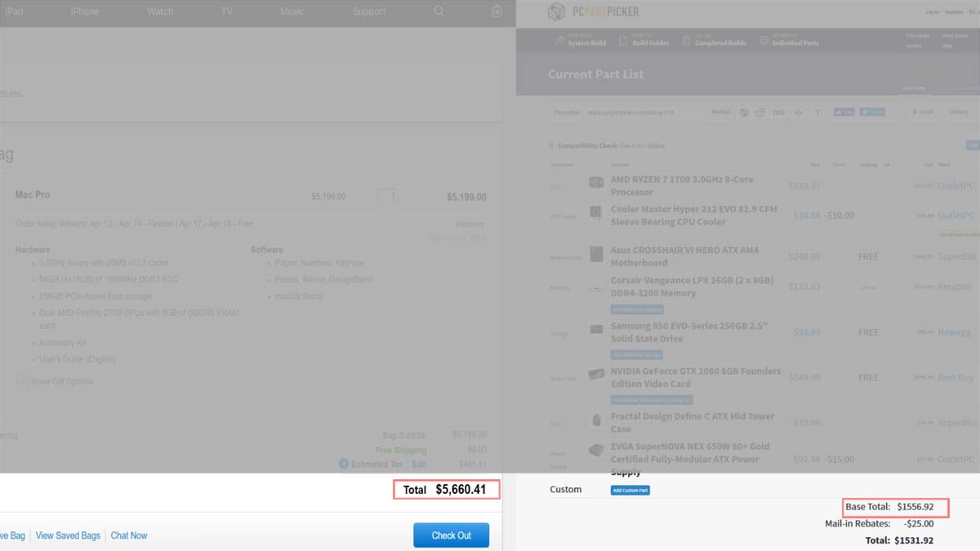This screenshot has height=551, width=980.
Task: Open the Apple shopping bag icon
Action: point(497,11)
